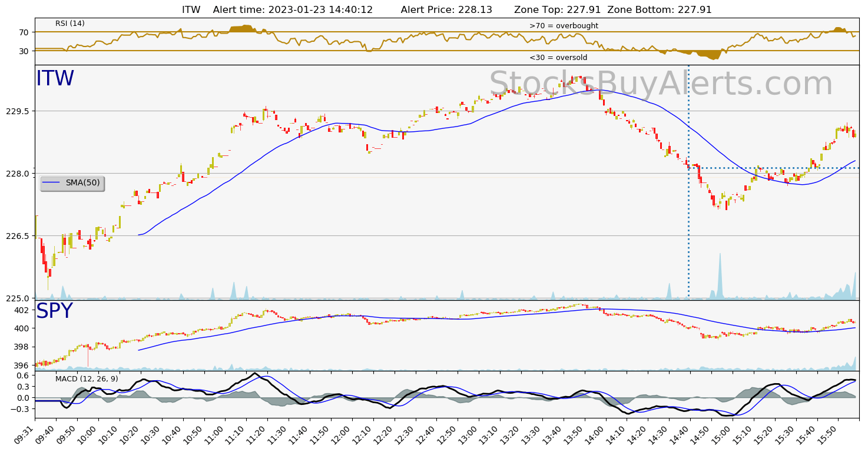The height and width of the screenshot is (452, 868).
Task: Click the 226.5 price axis label
Action: (17, 236)
